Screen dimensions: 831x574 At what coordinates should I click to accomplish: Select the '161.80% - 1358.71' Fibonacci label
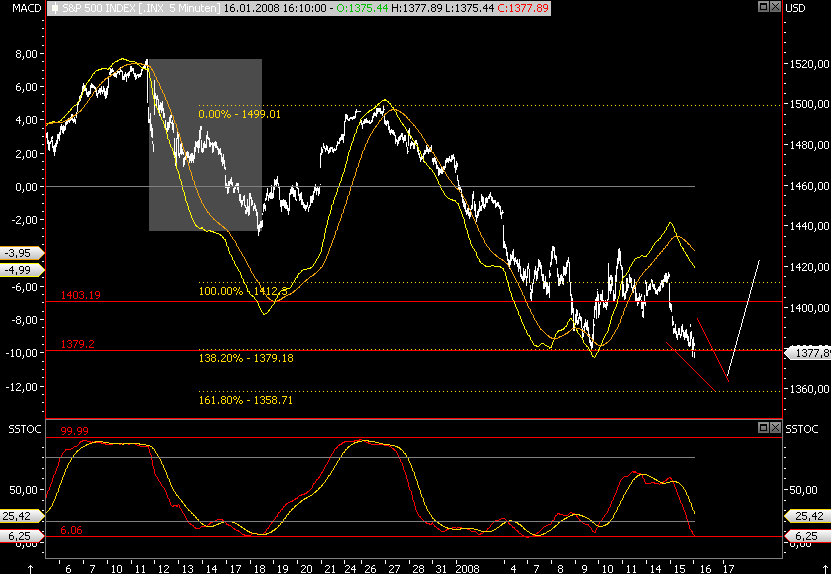pyautogui.click(x=245, y=400)
